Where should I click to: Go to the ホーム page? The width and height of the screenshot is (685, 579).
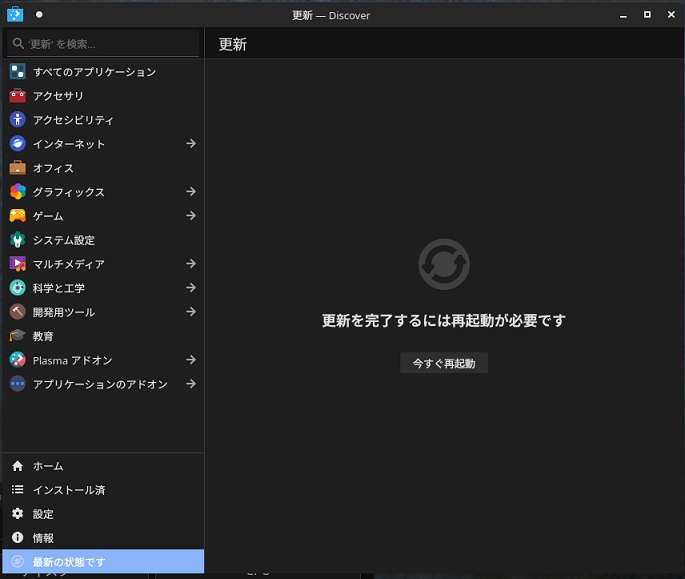[x=103, y=466]
